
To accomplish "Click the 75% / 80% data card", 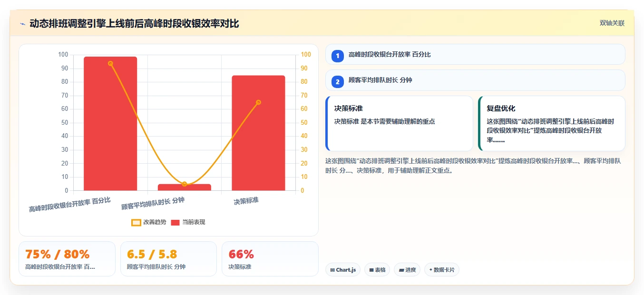I will (x=67, y=259).
